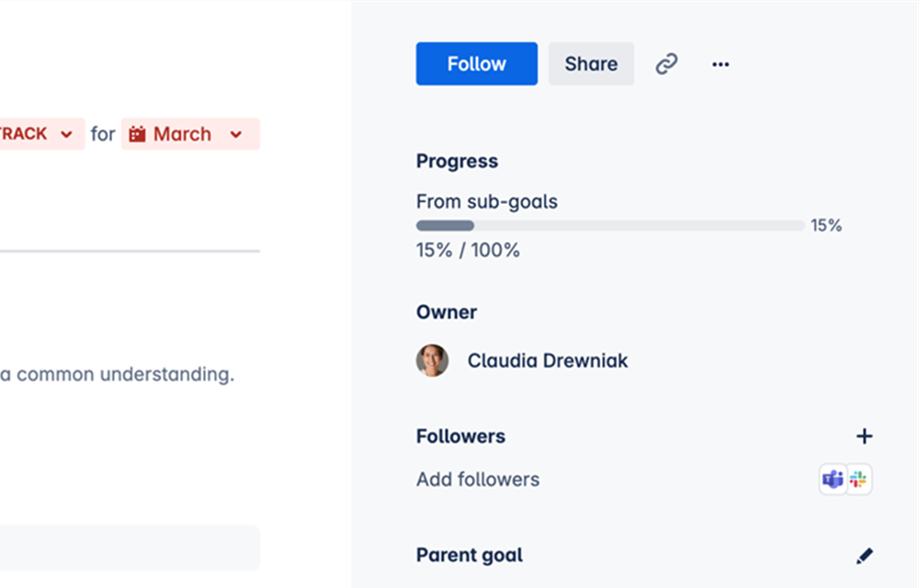Click the 15% / 100% progress value
This screenshot has height=588, width=919.
click(468, 250)
